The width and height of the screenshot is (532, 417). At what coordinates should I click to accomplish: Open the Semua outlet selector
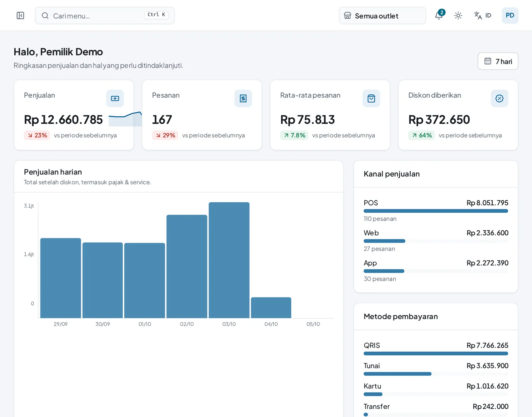[x=382, y=16]
